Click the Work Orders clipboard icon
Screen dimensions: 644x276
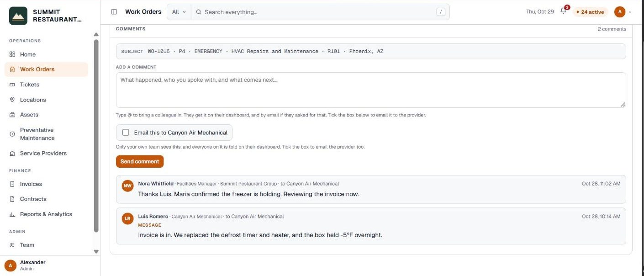[12, 69]
